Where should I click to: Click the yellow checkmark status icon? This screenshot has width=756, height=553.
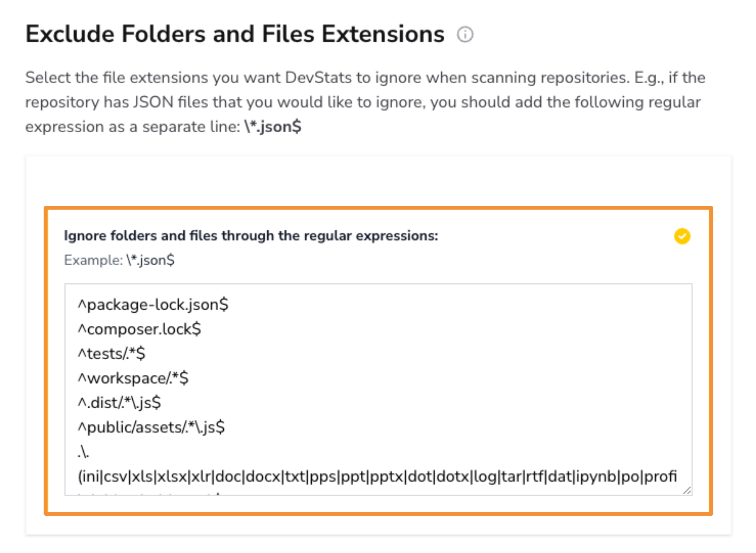(682, 236)
